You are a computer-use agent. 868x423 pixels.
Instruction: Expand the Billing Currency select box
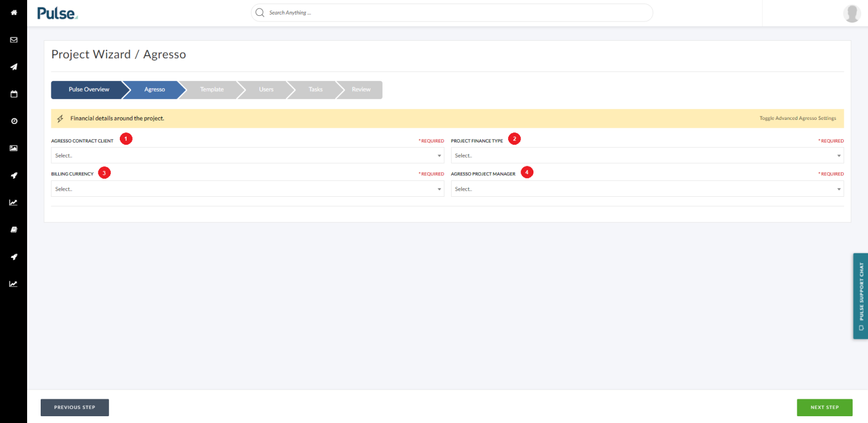tap(248, 188)
